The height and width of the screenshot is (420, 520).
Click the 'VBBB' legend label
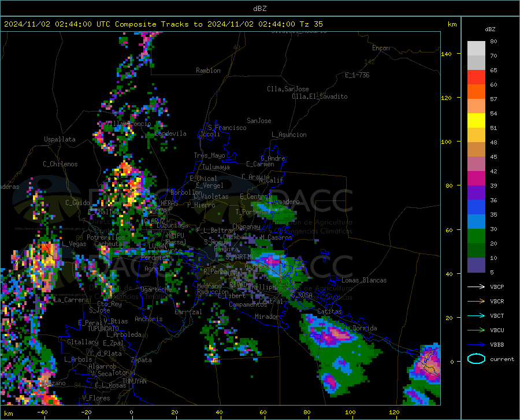tap(497, 345)
